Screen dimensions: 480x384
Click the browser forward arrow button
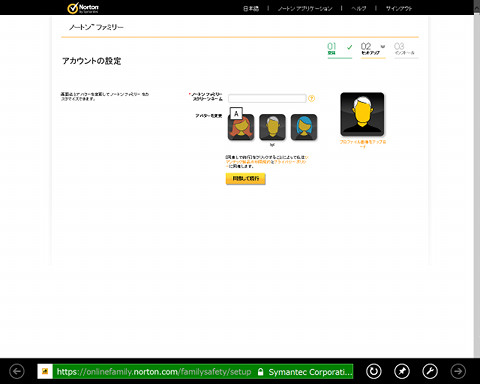[x=458, y=371]
